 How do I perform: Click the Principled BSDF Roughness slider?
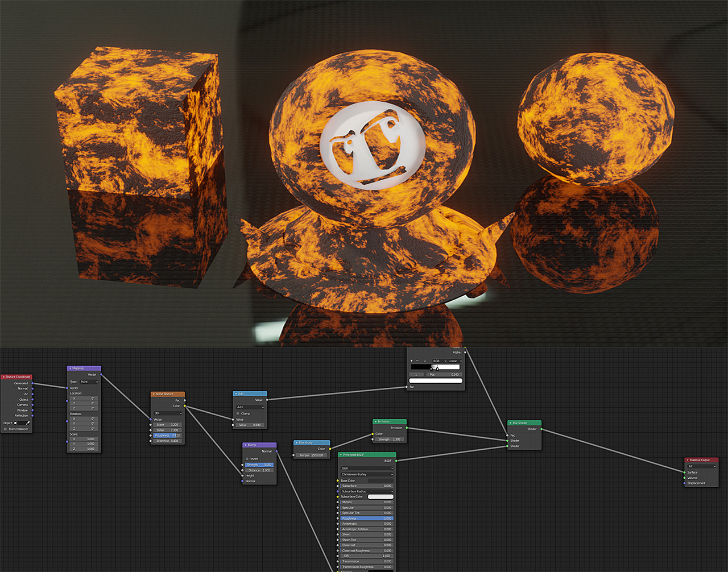pyautogui.click(x=367, y=519)
